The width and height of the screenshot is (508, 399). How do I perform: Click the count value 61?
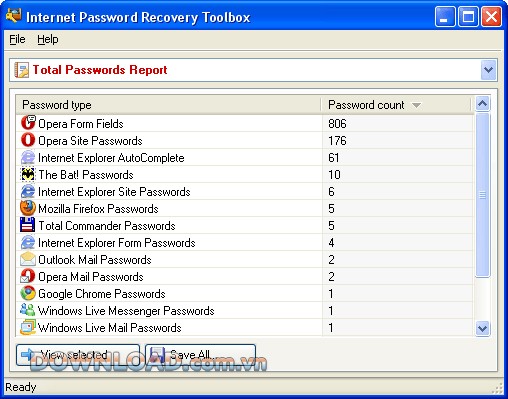click(x=334, y=158)
